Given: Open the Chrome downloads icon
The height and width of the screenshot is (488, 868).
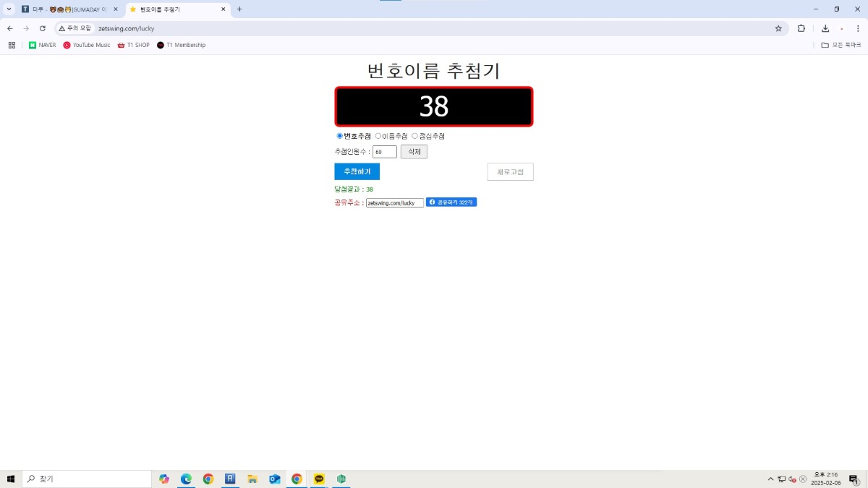Looking at the screenshot, I should coord(825,28).
